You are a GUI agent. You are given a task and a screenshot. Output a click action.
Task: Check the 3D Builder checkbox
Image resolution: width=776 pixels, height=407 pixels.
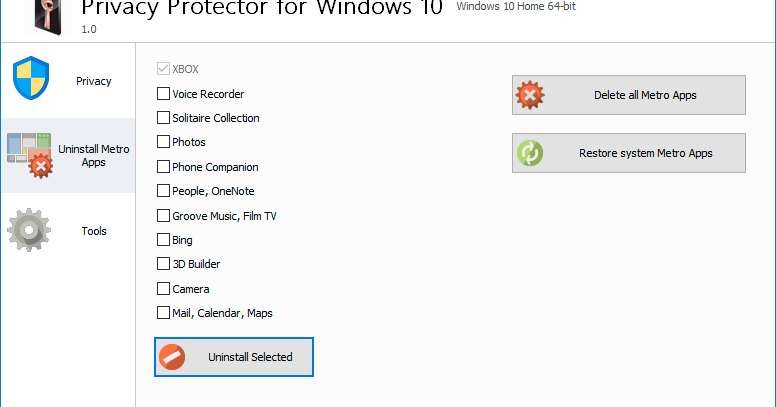click(x=163, y=263)
